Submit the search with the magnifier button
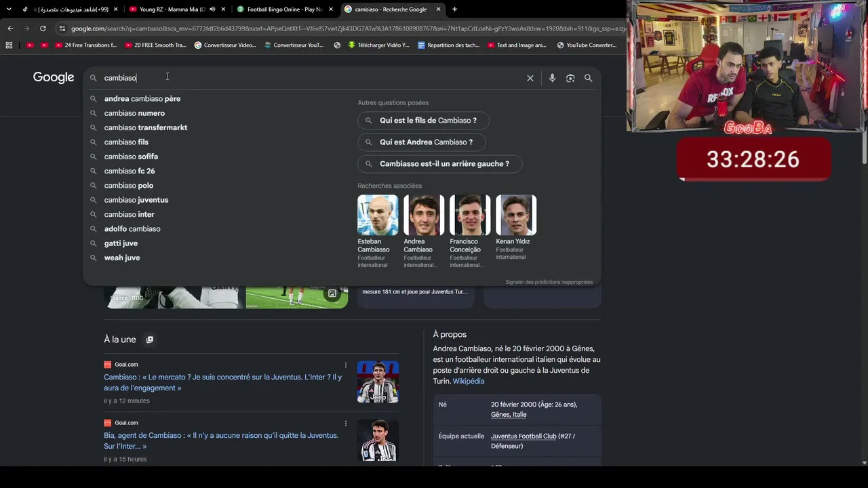This screenshot has width=868, height=488. pyautogui.click(x=588, y=78)
